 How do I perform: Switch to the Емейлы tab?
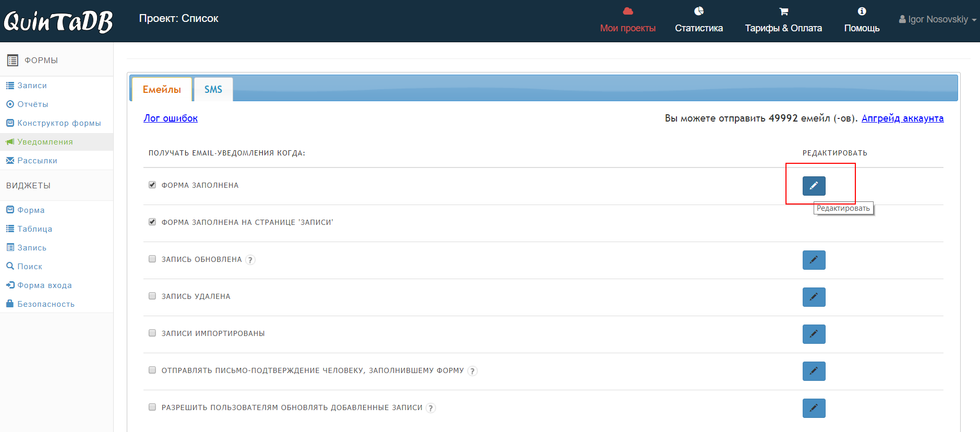(162, 89)
